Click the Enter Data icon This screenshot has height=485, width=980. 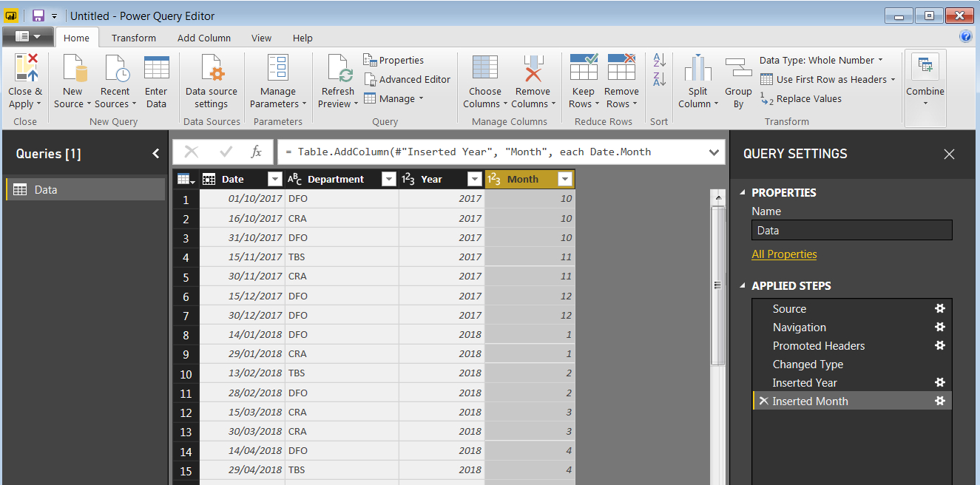156,68
